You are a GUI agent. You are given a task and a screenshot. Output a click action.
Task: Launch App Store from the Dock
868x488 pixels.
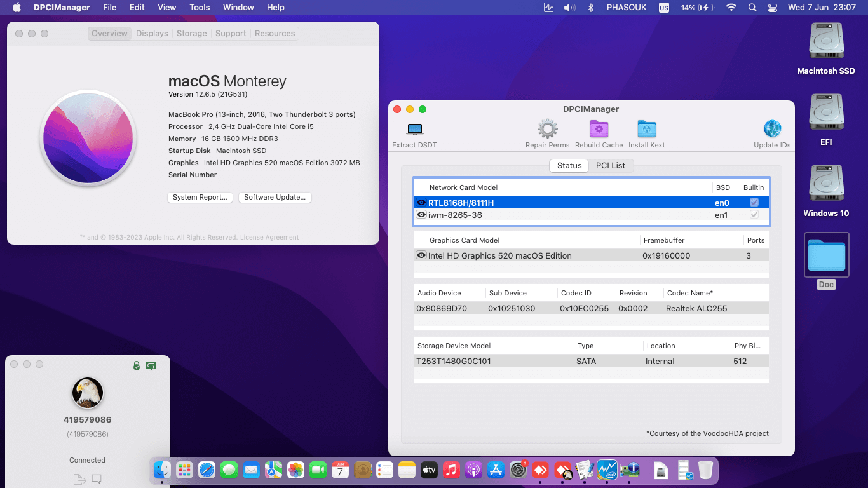(x=495, y=470)
